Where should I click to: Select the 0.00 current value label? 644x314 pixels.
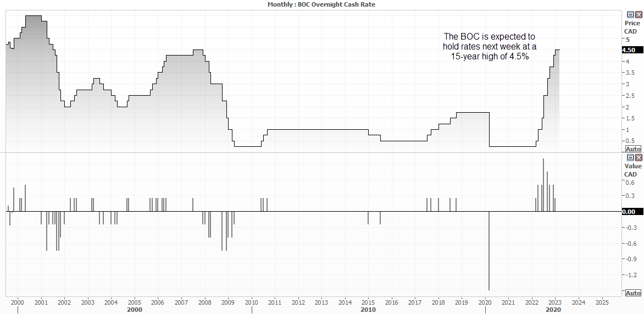pos(633,212)
